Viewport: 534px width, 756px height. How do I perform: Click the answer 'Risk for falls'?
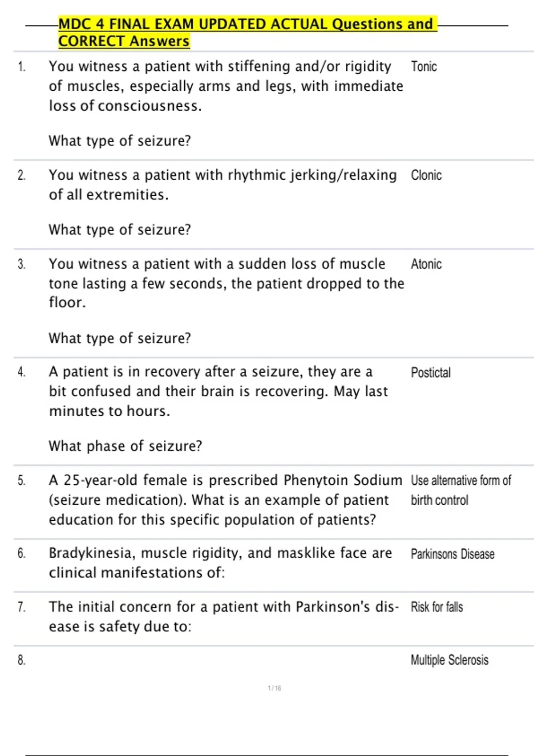pos(437,607)
